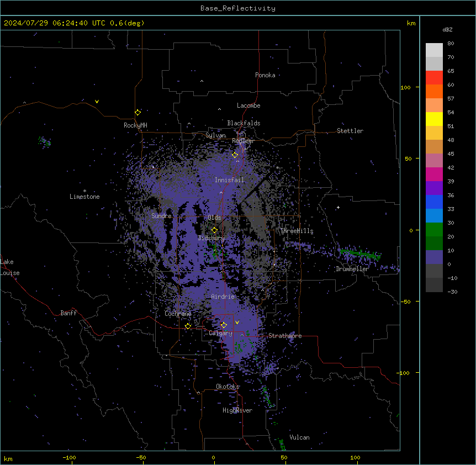Click the RedDeer city label
Image resolution: width=476 pixels, height=465 pixels.
(244, 141)
